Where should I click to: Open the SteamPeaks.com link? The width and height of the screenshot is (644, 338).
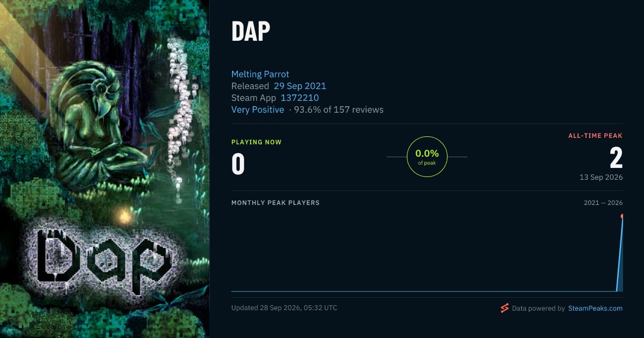[595, 308]
